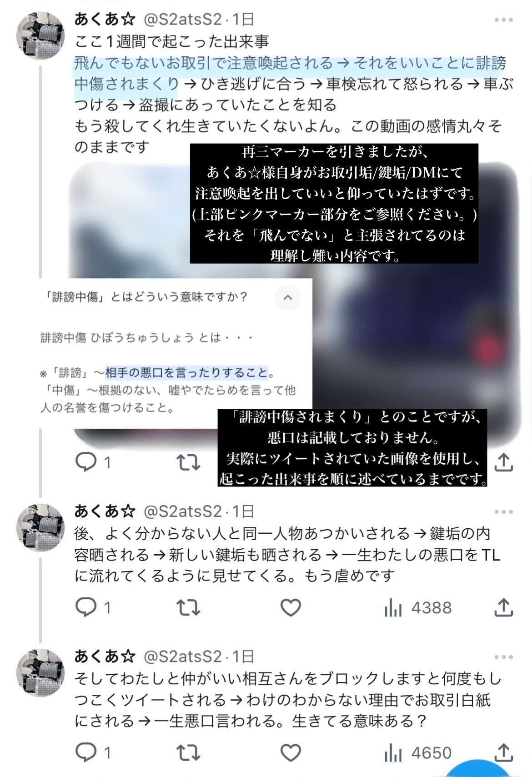Reply to the second tweet about 鍵垢

click(92, 607)
